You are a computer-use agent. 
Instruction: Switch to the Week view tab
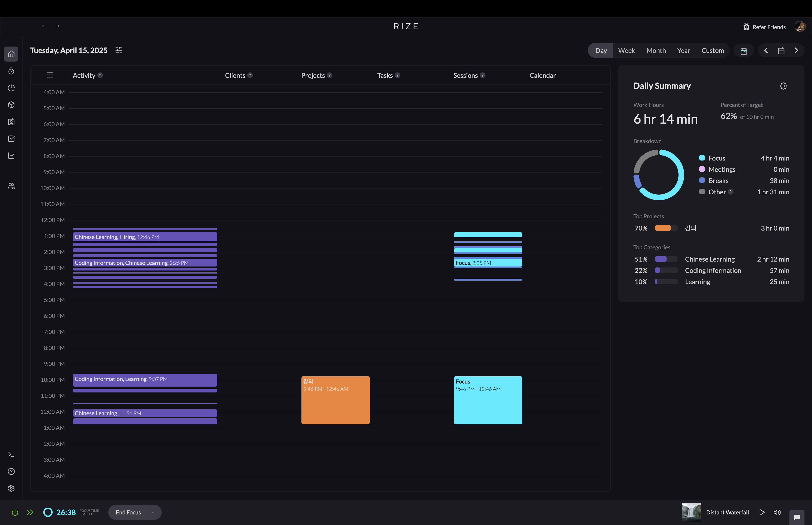tap(626, 51)
